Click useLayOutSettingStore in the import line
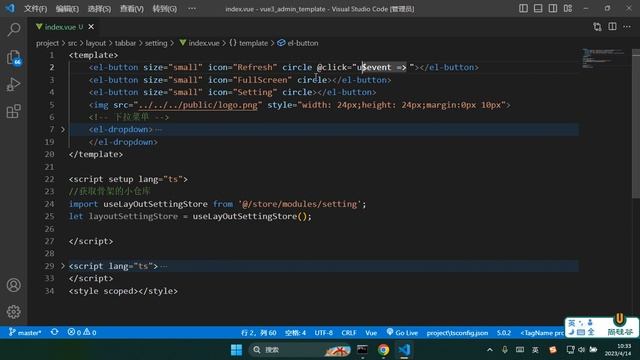Viewport: 640px width, 360px height. pos(155,204)
